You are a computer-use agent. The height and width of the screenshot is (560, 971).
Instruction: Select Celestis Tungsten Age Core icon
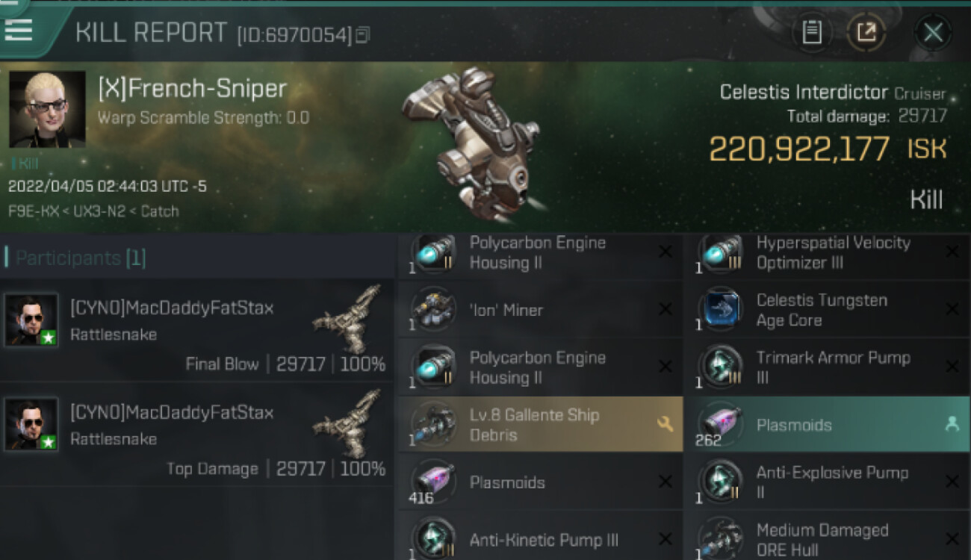pyautogui.click(x=721, y=310)
